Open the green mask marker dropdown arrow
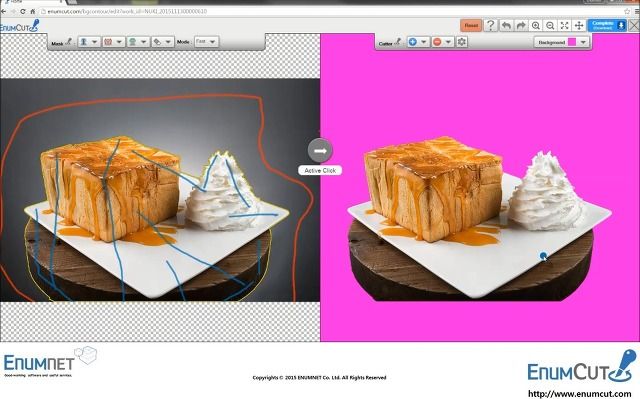 pyautogui.click(x=144, y=42)
